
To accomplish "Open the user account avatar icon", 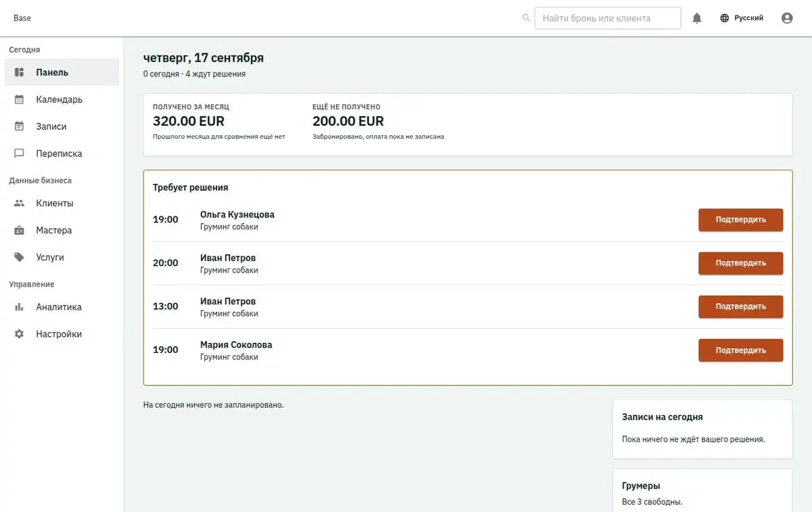I will coord(787,18).
